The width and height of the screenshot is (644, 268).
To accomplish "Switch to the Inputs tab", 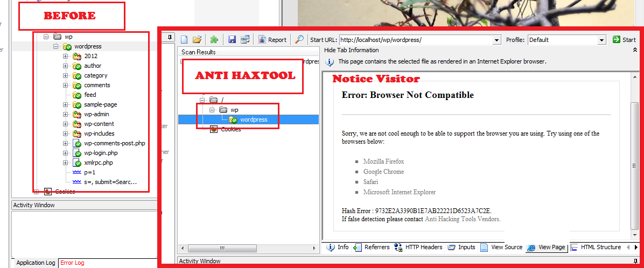I will (x=461, y=247).
